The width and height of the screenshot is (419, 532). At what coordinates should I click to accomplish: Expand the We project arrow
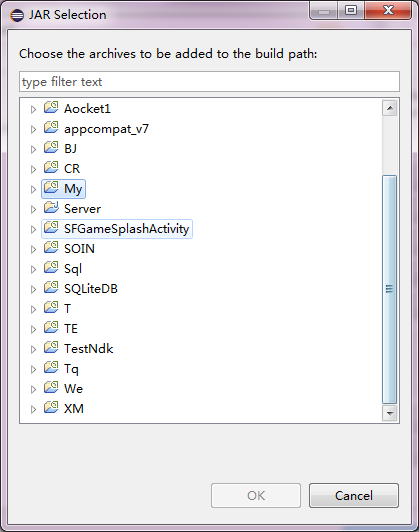pos(33,390)
